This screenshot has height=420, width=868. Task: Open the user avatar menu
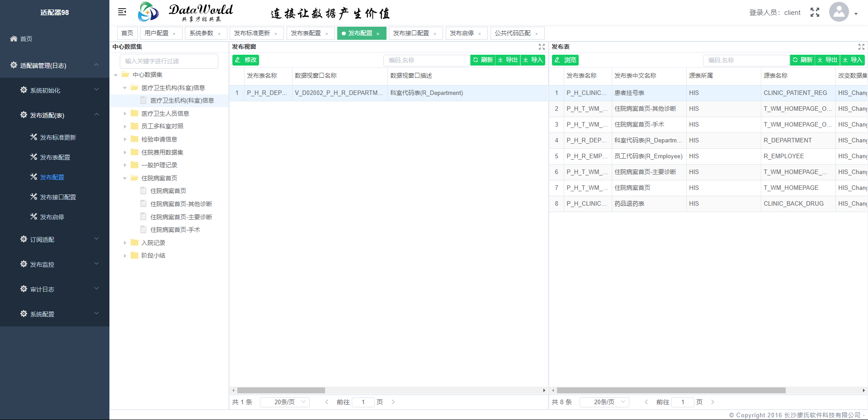839,12
